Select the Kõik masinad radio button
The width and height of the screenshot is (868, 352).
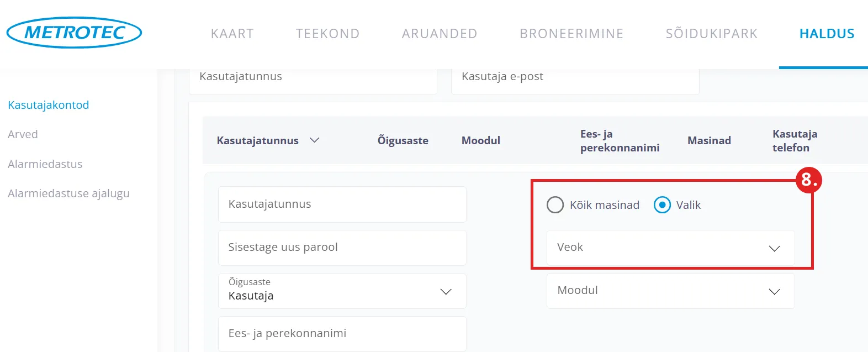click(x=555, y=205)
